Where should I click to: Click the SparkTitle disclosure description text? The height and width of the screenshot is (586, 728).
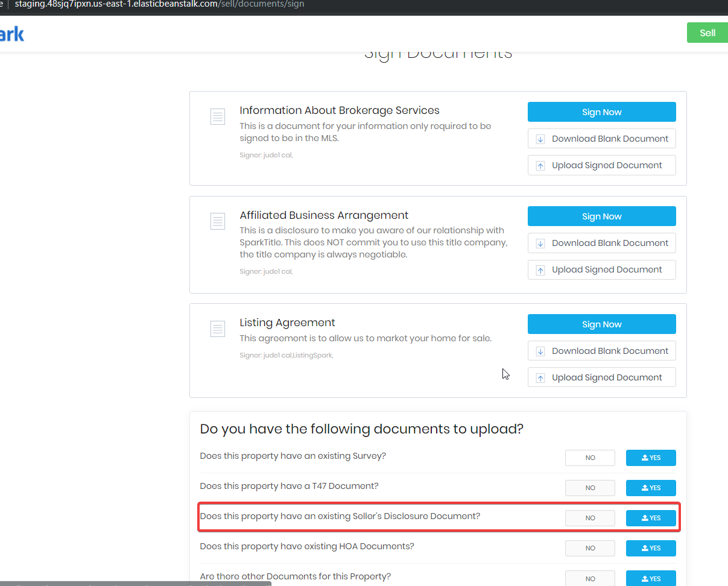tap(373, 242)
